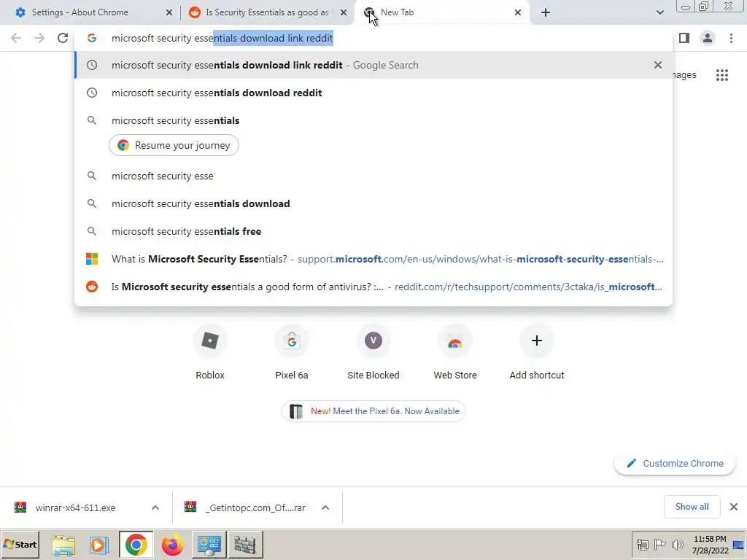Launch Firefox from the taskbar

[x=172, y=545]
